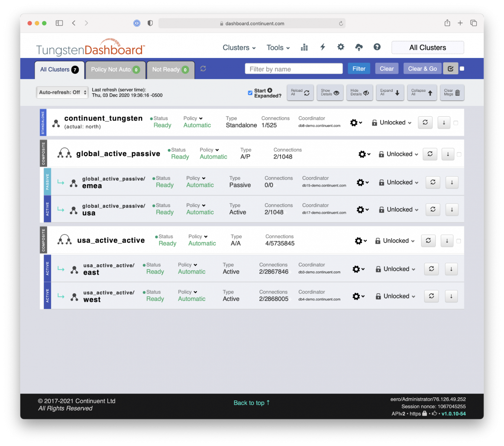Click the Filter button

click(x=359, y=69)
